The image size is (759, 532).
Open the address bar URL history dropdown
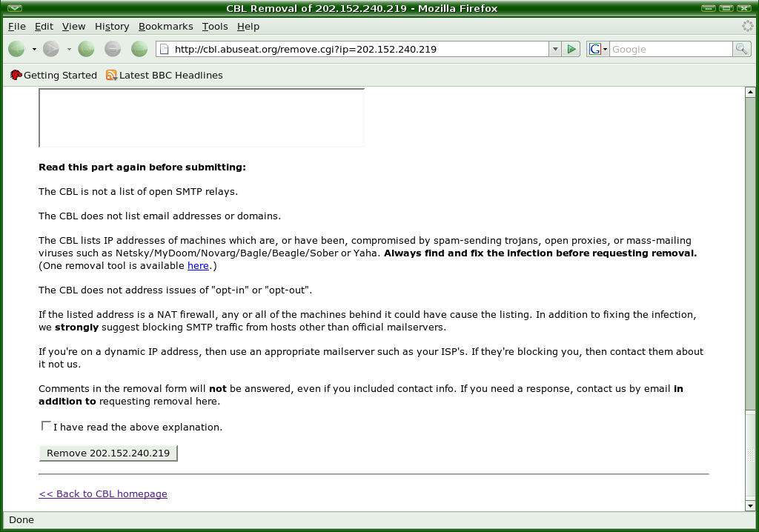[555, 49]
